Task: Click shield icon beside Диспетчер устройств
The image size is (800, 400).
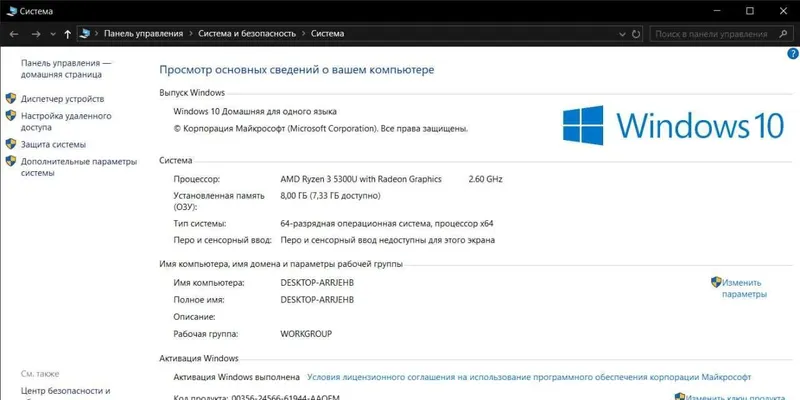Action: [x=11, y=98]
